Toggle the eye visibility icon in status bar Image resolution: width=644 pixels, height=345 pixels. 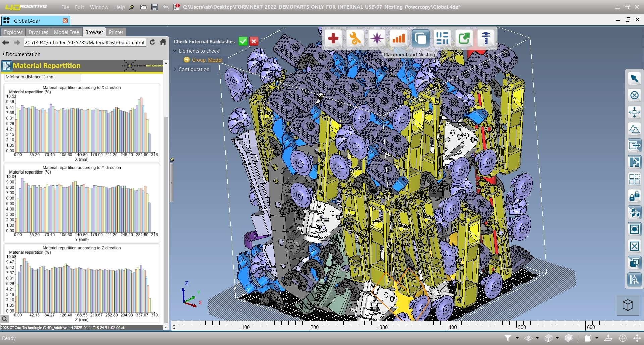coord(528,338)
